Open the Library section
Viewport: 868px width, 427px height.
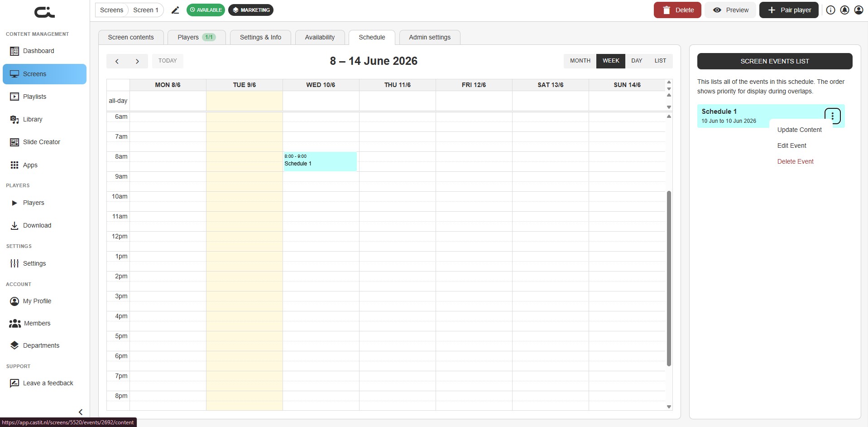pyautogui.click(x=44, y=119)
